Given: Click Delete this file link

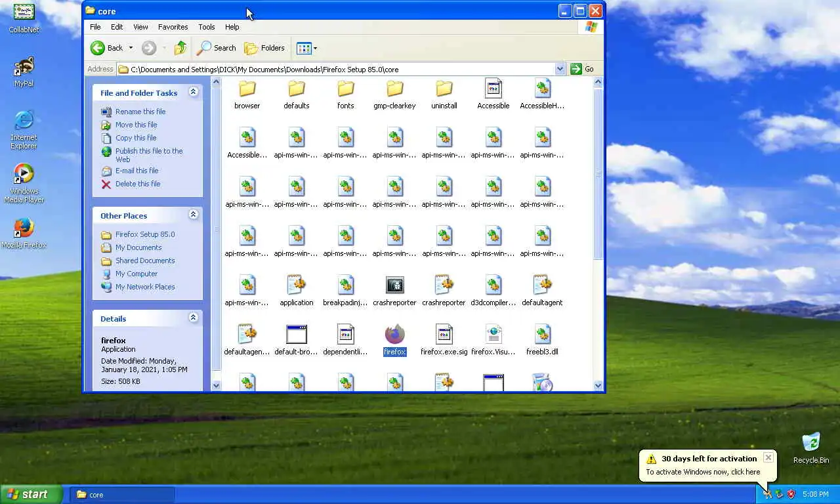Looking at the screenshot, I should click(x=138, y=184).
